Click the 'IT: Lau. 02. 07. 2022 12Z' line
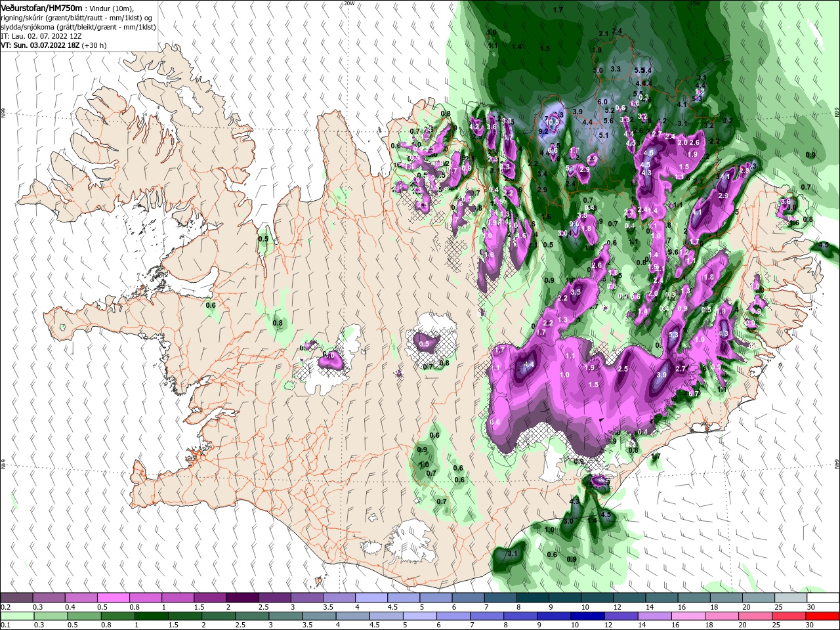This screenshot has width=840, height=630. 41,36
